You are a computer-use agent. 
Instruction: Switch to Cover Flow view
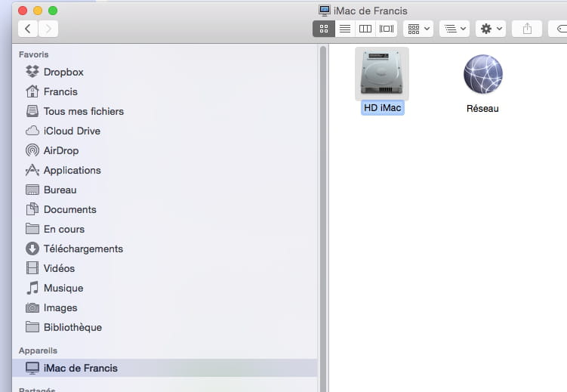(387, 29)
